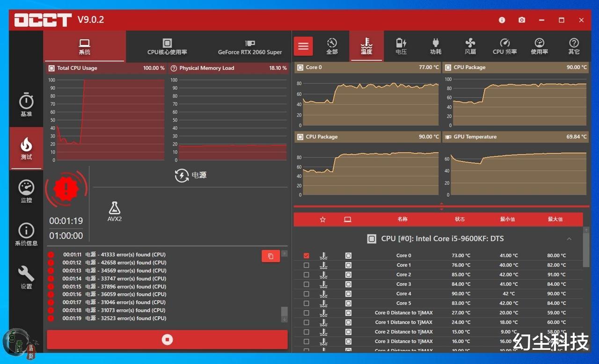The width and height of the screenshot is (599, 364).
Task: Open the red hamburger menu
Action: pyautogui.click(x=303, y=46)
